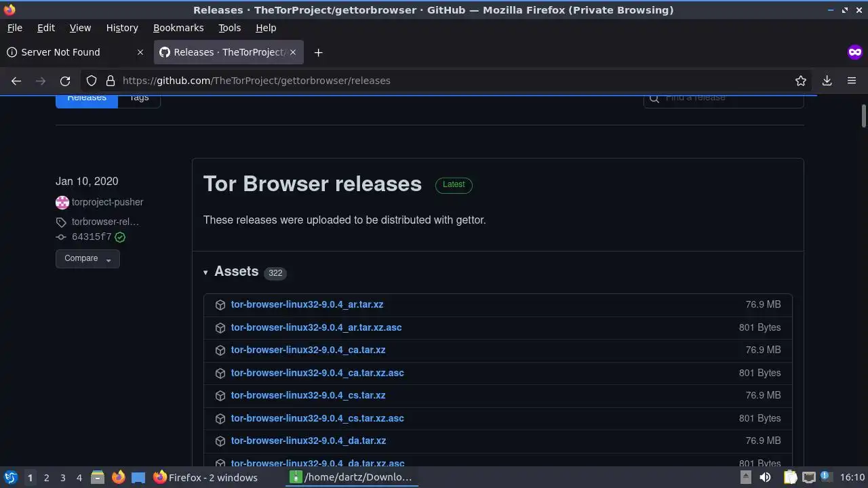Download tor-browser-linux32-9.0.4_ca.tar.xz
Viewport: 868px width, 488px height.
308,350
